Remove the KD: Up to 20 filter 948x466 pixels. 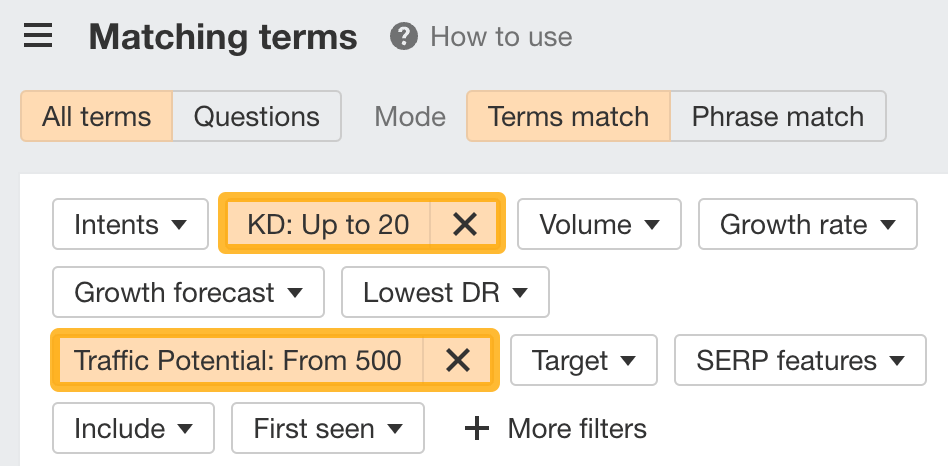click(465, 225)
